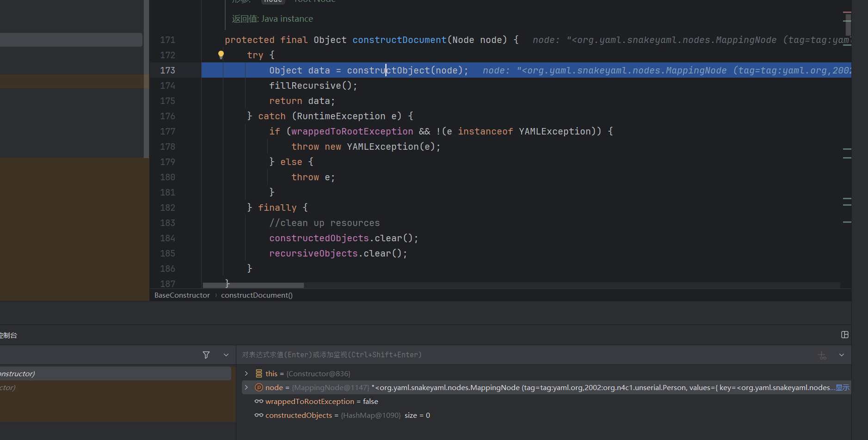The height and width of the screenshot is (440, 868).
Task: Click the watch glasses icon beside constructedObjects
Action: 259,415
